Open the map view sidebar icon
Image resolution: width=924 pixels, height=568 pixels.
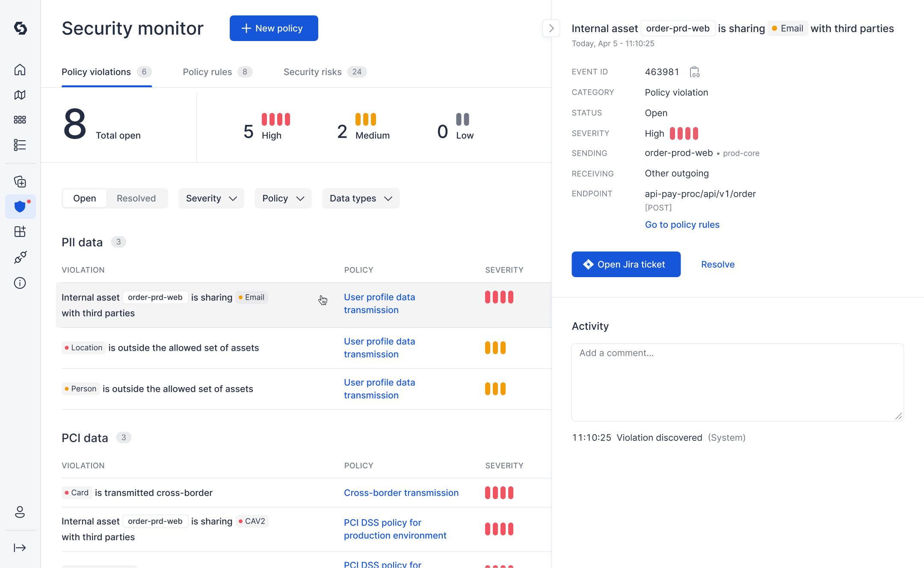click(x=20, y=95)
